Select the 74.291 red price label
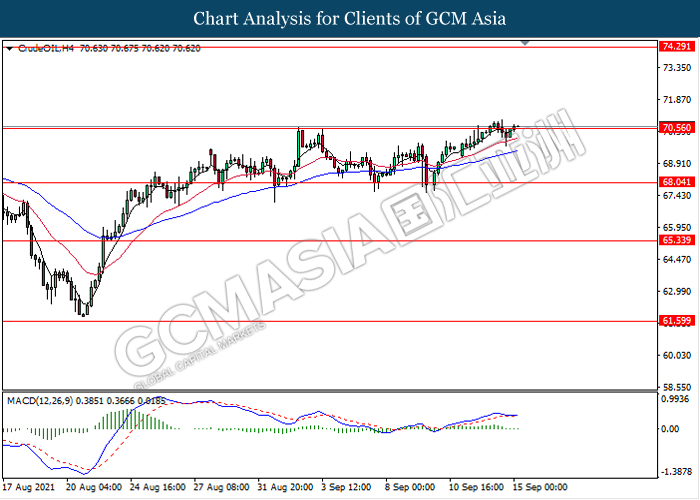 (677, 46)
